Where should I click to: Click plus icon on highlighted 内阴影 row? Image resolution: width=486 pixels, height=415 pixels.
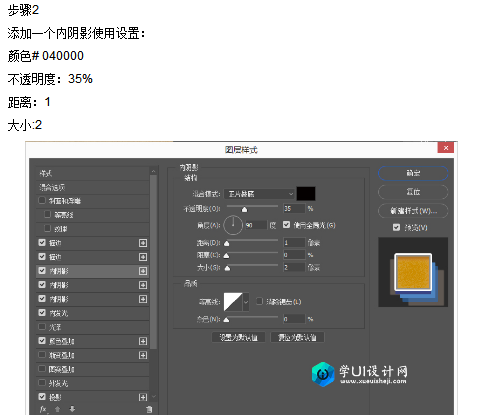coord(143,271)
